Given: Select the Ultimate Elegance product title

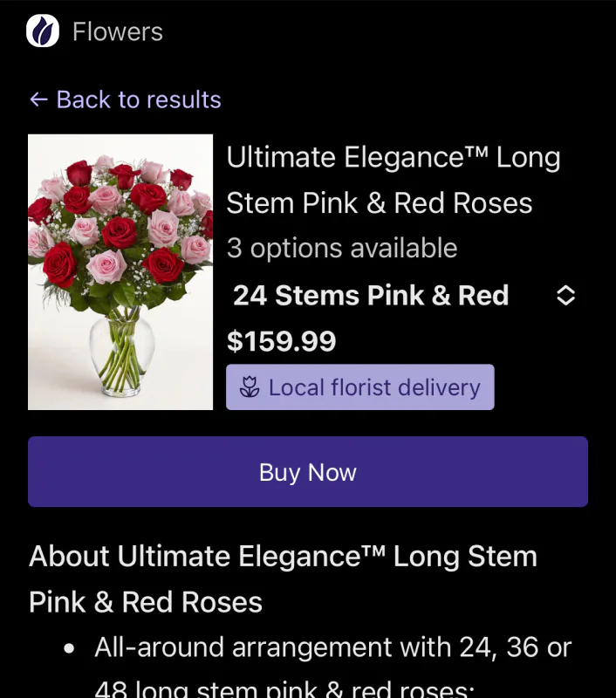Looking at the screenshot, I should pyautogui.click(x=393, y=180).
